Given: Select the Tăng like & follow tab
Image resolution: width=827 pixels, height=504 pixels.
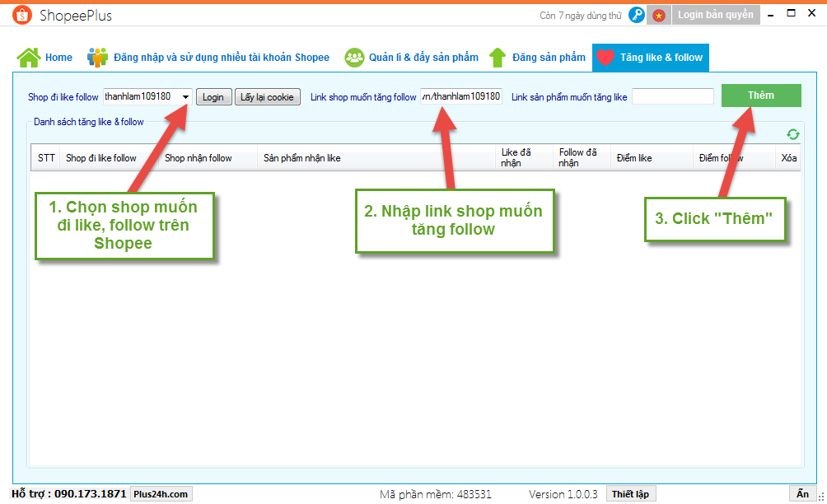Looking at the screenshot, I should point(650,58).
